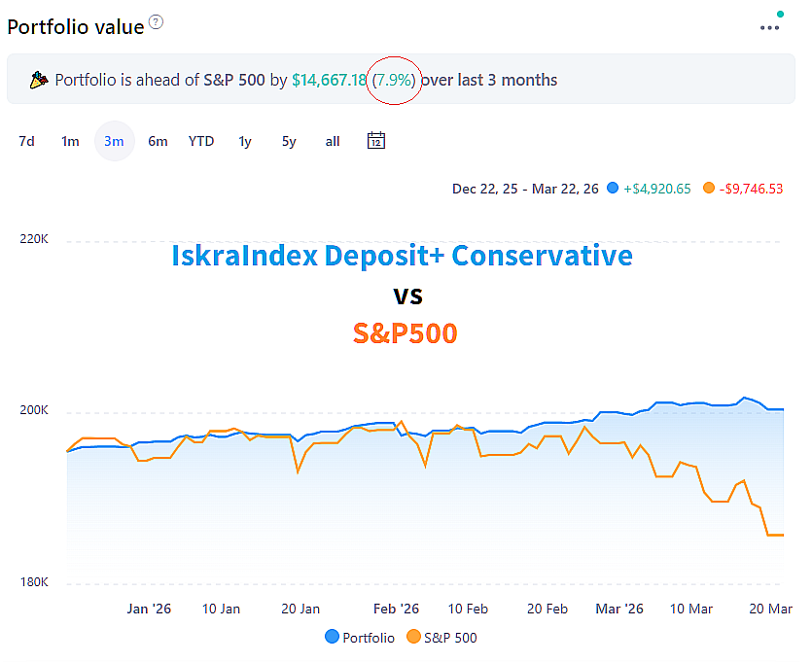Click the help question mark icon
This screenshot has height=662, width=812.
[x=157, y=23]
